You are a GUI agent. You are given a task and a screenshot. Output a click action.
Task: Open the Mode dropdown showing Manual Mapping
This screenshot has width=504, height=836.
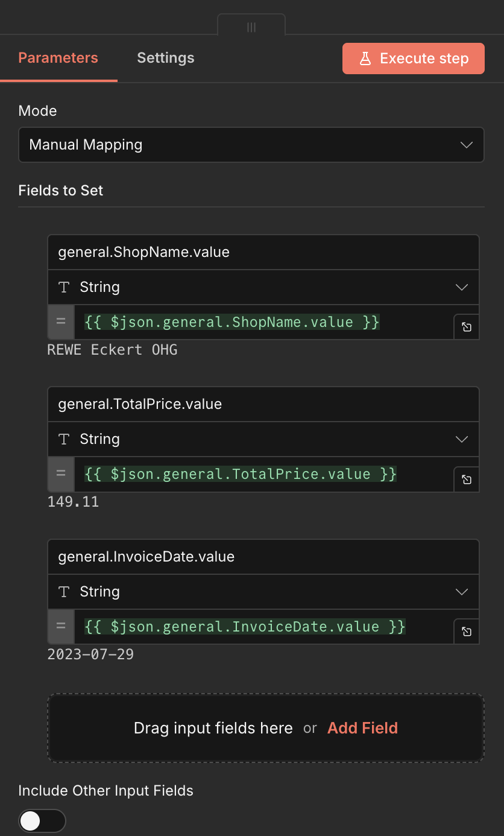tap(251, 145)
